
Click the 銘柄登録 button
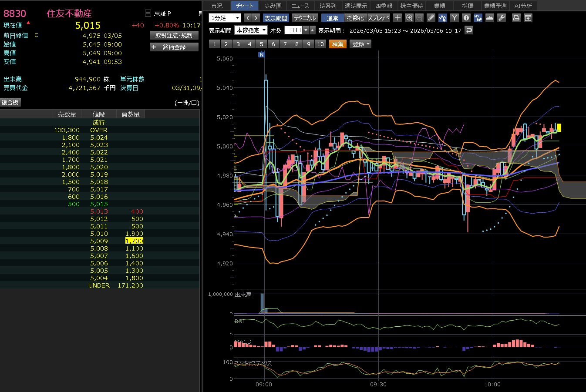pos(174,47)
